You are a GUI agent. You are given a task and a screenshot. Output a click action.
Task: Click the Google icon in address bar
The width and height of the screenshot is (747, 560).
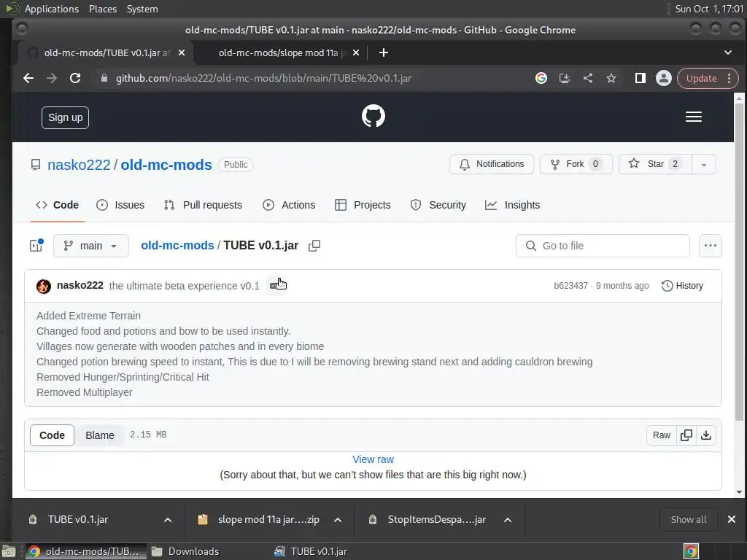(541, 78)
